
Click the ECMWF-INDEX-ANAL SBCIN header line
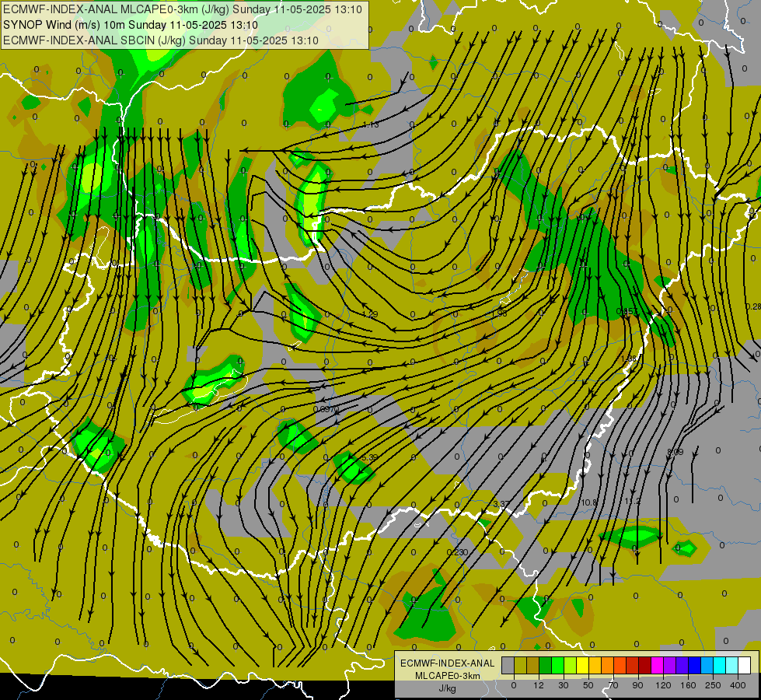161,40
